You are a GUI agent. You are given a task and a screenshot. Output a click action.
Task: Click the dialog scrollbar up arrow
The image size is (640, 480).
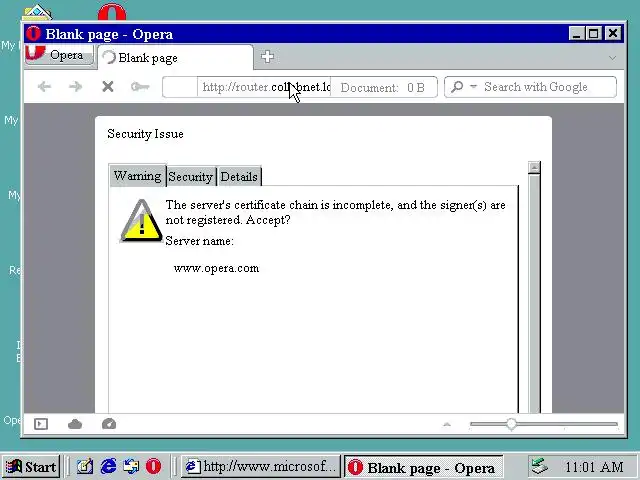pyautogui.click(x=534, y=167)
